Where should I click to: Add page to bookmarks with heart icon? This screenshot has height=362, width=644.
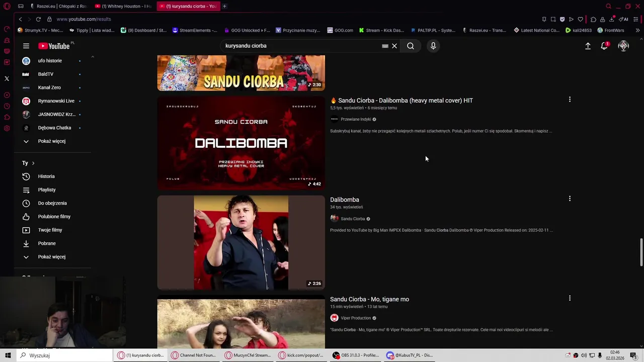(580, 19)
